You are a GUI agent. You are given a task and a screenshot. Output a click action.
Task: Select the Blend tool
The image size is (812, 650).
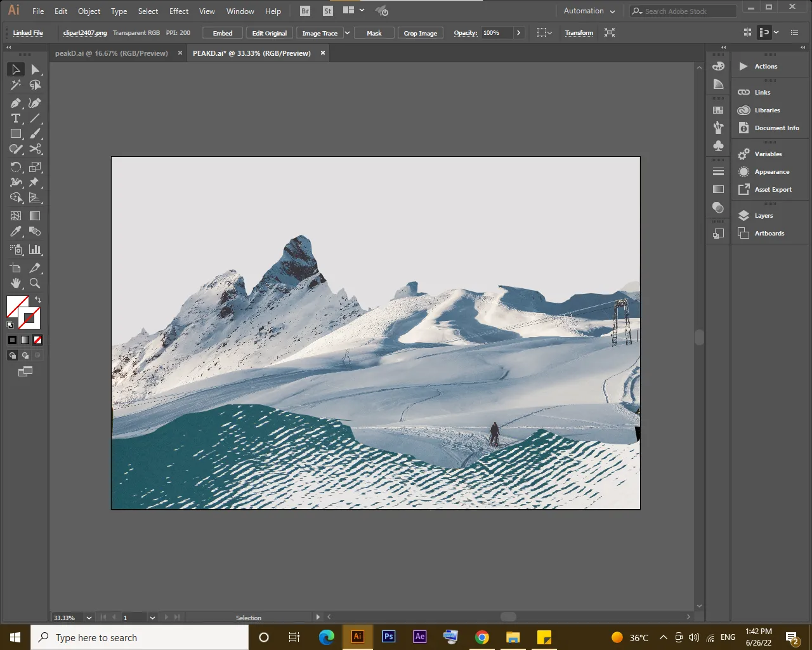coord(36,231)
